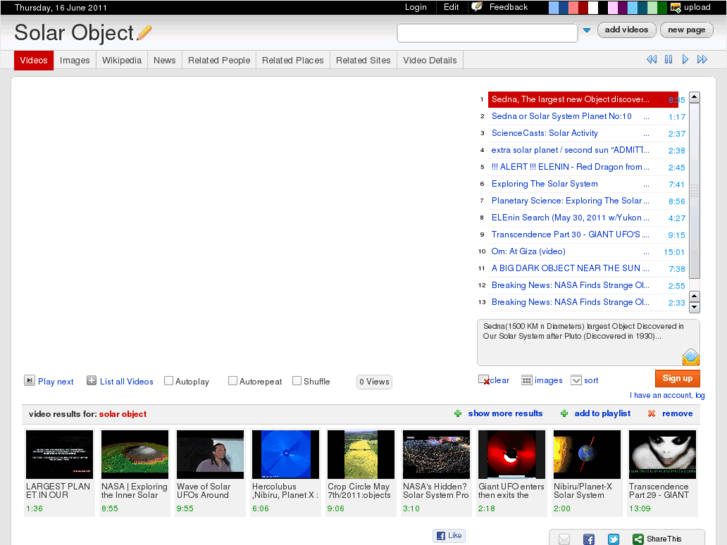This screenshot has height=545, width=727.
Task: Click the ShareThis green icon
Action: pos(638,539)
